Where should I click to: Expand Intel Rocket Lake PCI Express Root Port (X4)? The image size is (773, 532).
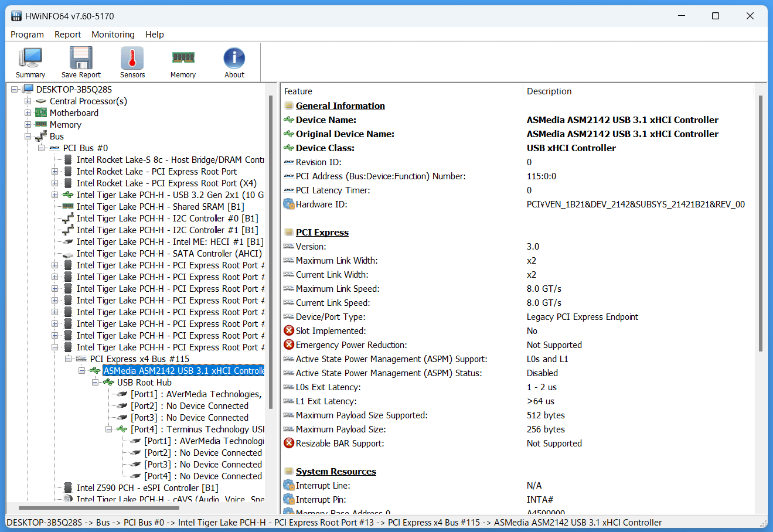(55, 183)
